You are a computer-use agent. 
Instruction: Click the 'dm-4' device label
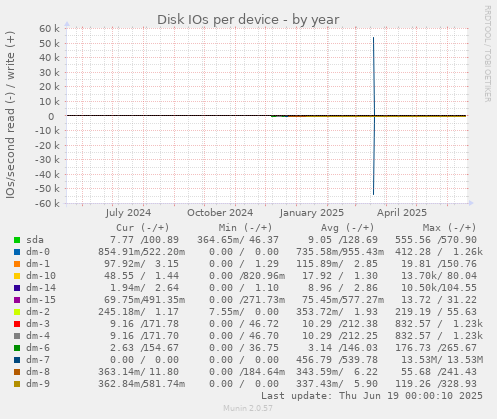(38, 336)
